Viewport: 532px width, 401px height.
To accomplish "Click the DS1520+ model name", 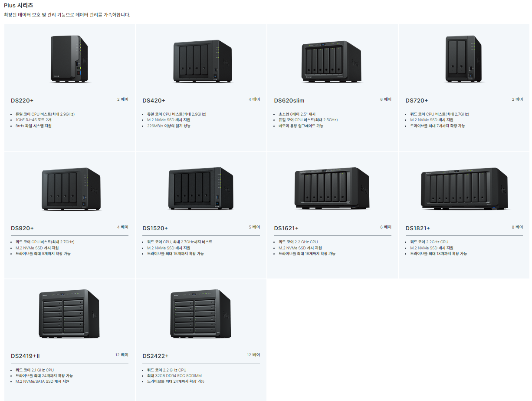I will (x=155, y=228).
